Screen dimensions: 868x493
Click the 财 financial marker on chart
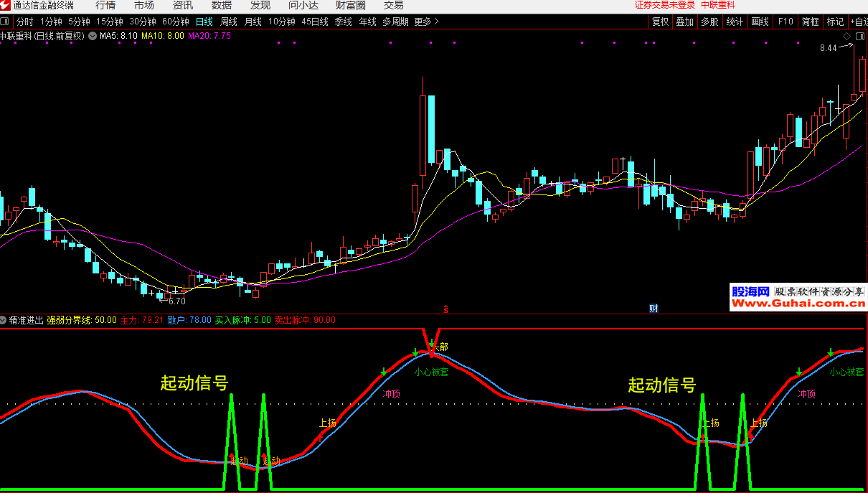pos(654,309)
